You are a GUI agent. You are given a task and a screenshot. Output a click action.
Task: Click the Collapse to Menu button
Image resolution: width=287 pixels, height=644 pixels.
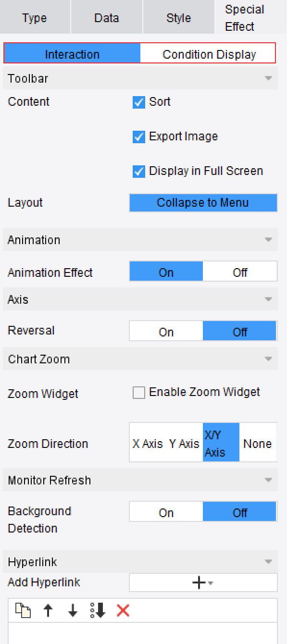pyautogui.click(x=203, y=203)
